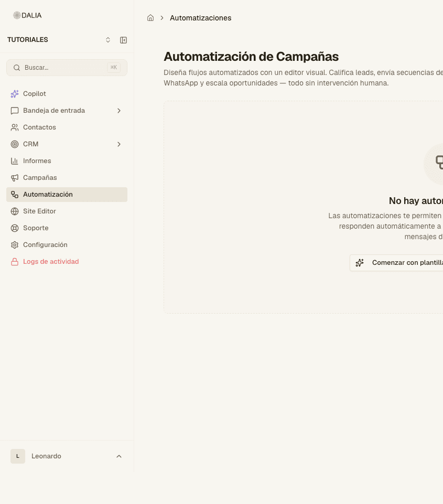Click the Bandeja de entrada chat icon
Screen dimensions: 443x504
15,111
